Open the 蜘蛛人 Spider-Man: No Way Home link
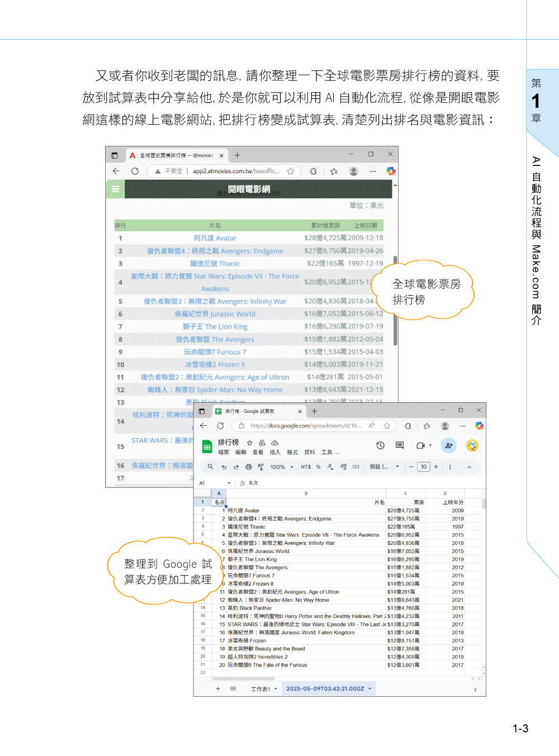This screenshot has height=756, width=559. coord(215,389)
